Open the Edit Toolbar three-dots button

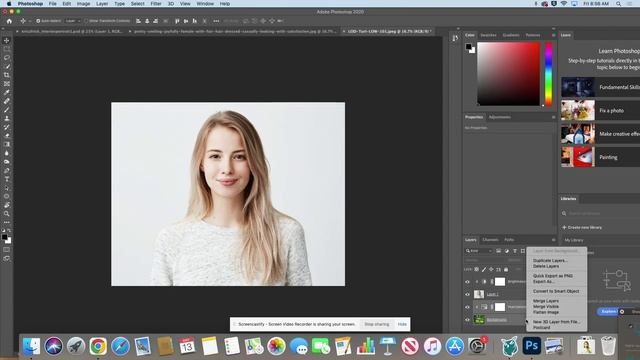(x=7, y=222)
